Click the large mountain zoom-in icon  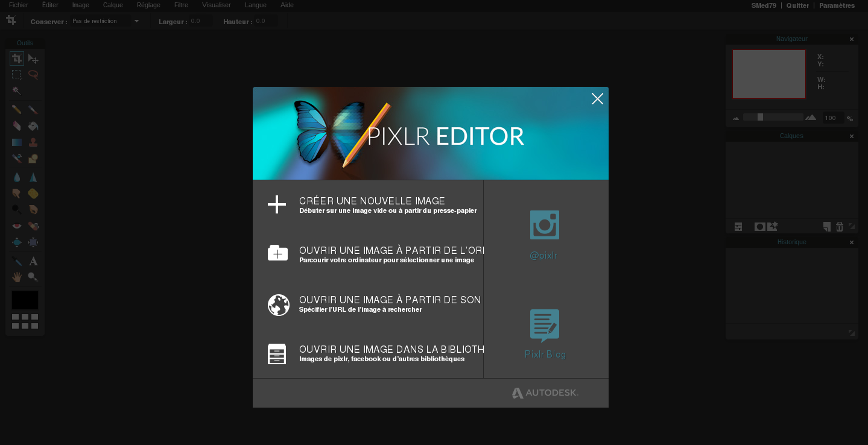[811, 118]
